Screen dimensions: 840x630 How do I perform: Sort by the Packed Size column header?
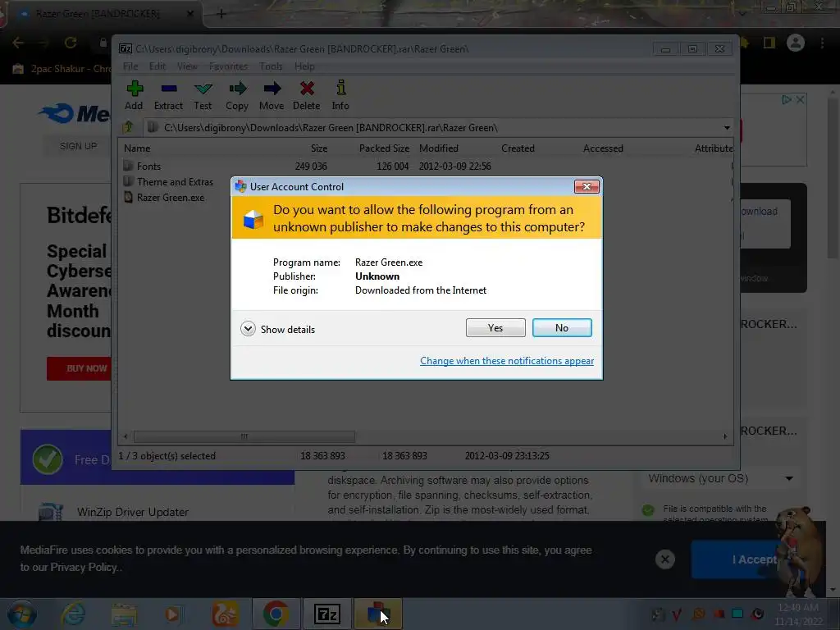384,148
